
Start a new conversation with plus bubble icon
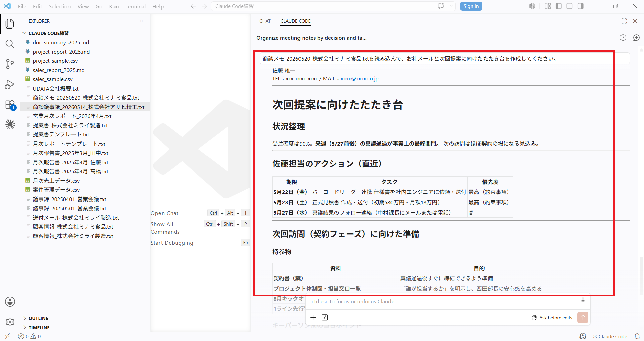(636, 38)
